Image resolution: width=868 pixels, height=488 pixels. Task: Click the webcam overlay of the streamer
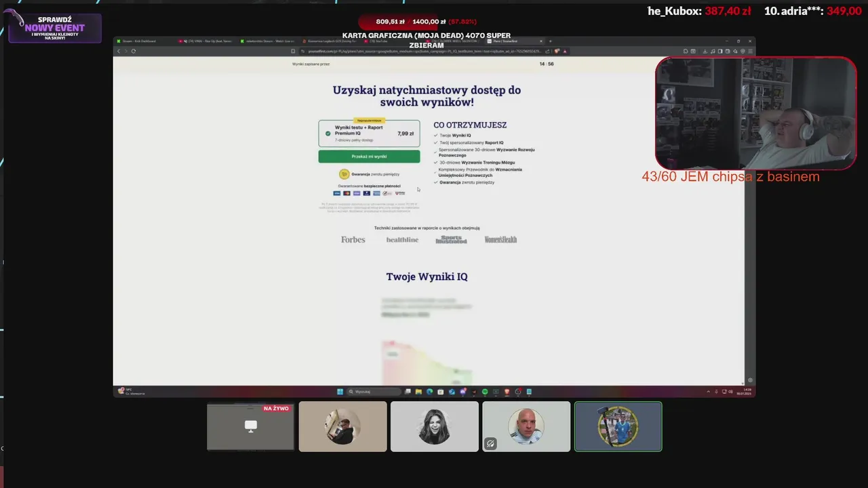tap(755, 113)
